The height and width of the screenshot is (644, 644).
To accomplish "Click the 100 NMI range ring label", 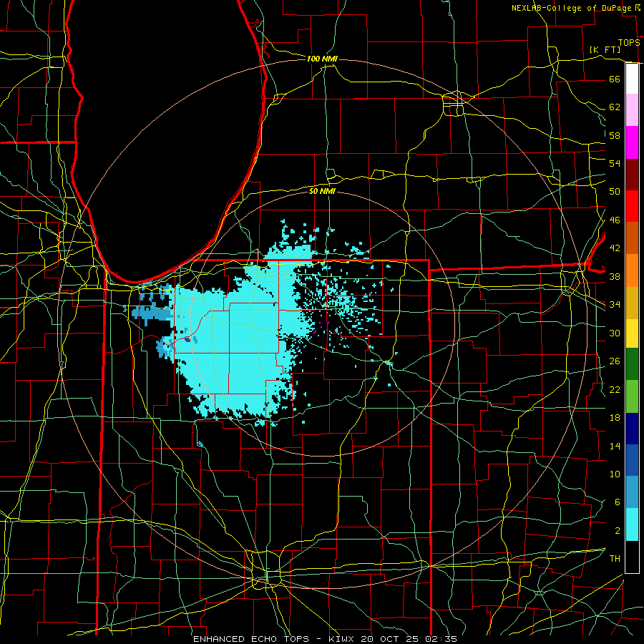I will click(x=322, y=59).
